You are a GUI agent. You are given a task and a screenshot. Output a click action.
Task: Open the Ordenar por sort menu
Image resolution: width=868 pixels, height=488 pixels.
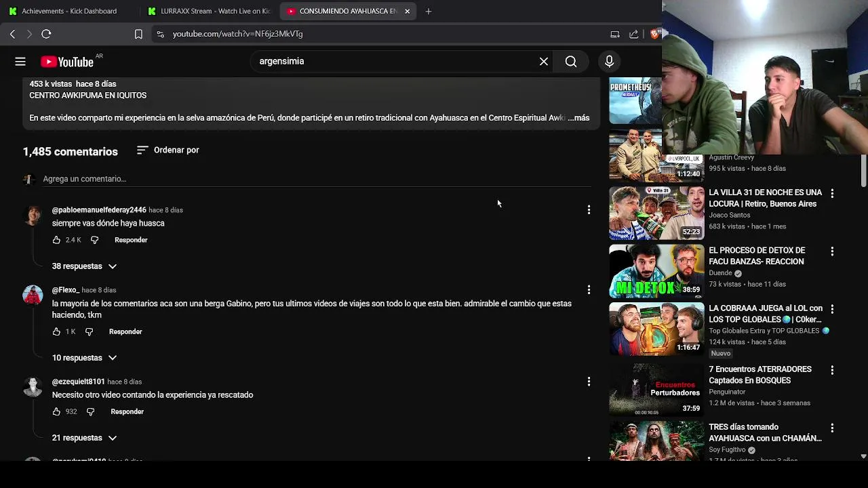coord(167,150)
